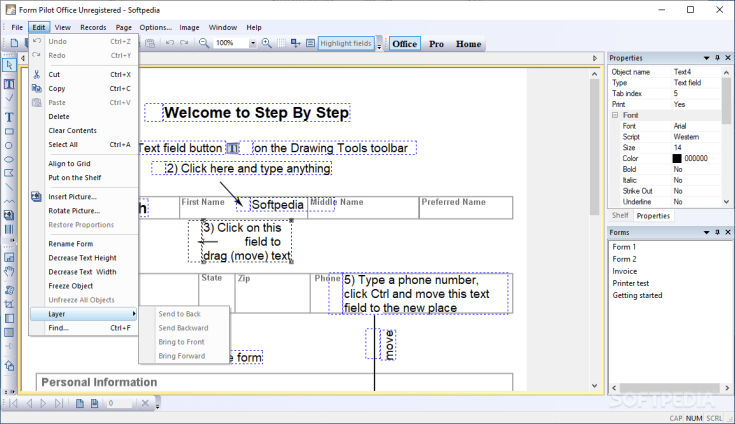Click the scroll document tabs right arrow

(594, 58)
